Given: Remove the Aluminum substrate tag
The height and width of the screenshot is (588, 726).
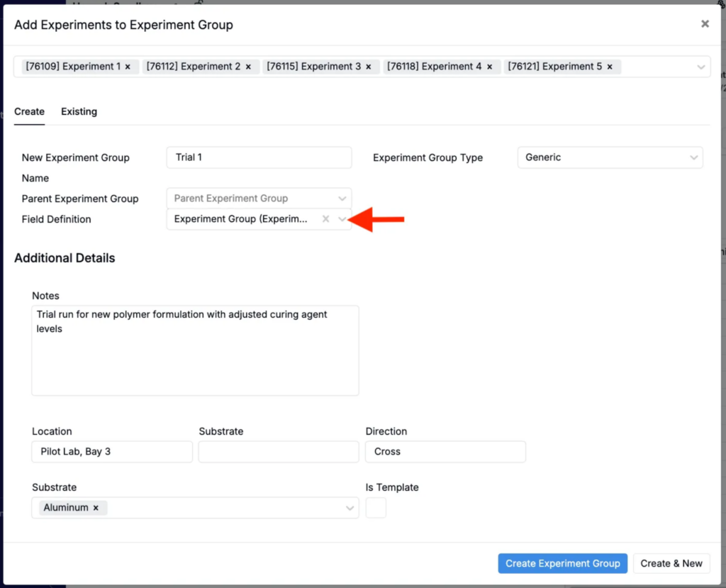Looking at the screenshot, I should [96, 508].
